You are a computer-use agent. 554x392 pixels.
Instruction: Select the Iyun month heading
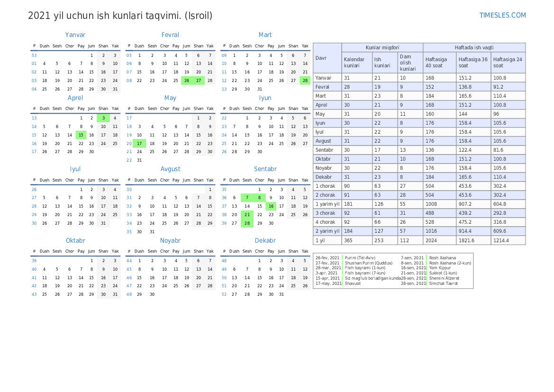[265, 98]
